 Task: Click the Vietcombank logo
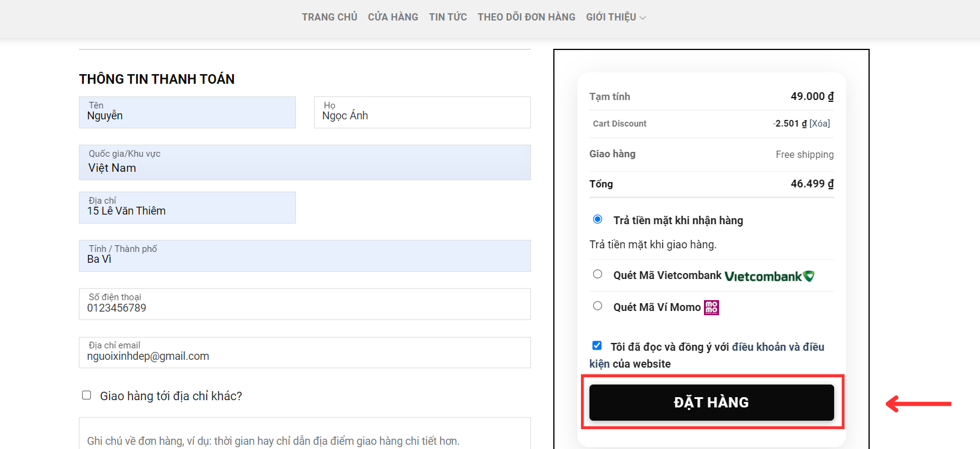point(770,276)
